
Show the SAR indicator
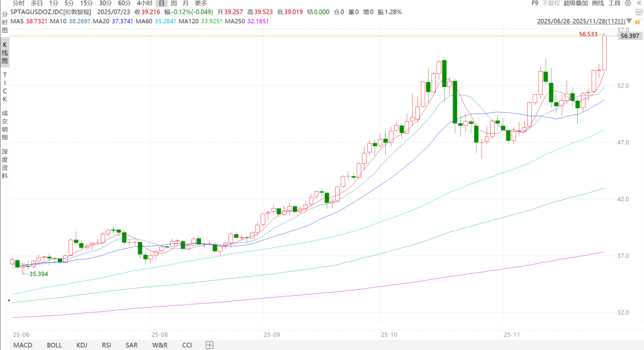tap(131, 345)
